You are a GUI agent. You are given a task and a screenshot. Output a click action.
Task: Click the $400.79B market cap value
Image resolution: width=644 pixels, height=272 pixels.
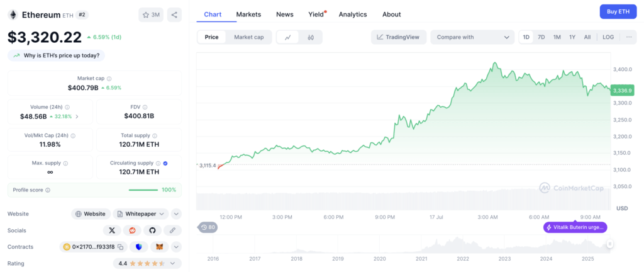(x=82, y=88)
